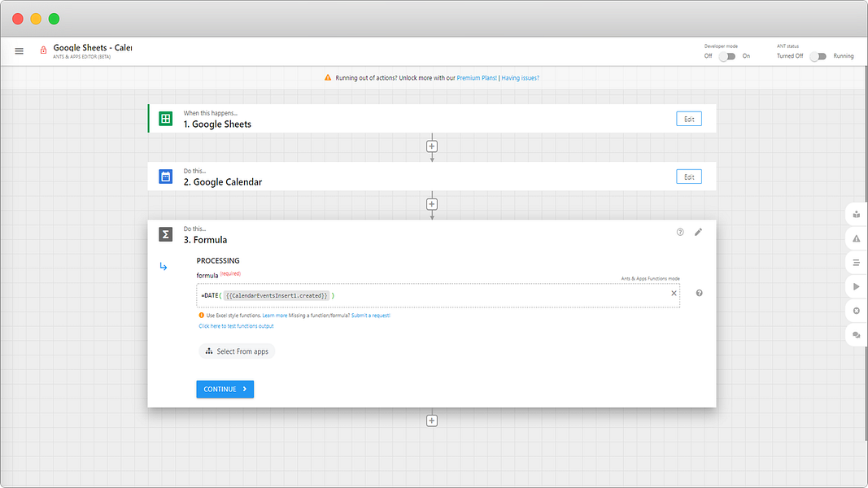Click the '1. Google Sheets' step title
Viewport: 868px width, 488px height.
pyautogui.click(x=217, y=124)
